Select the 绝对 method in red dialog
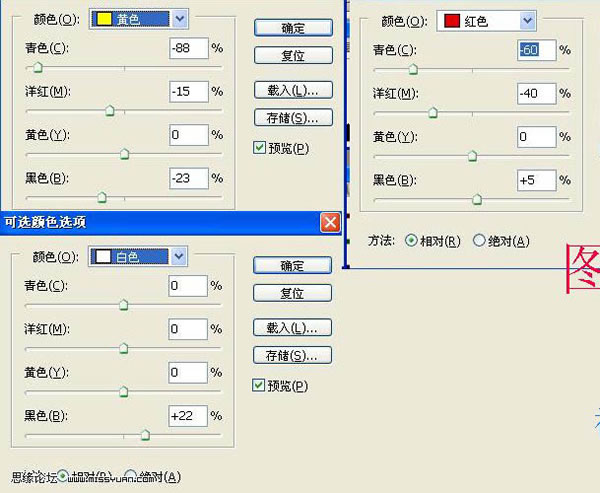This screenshot has height=493, width=600. coord(479,241)
